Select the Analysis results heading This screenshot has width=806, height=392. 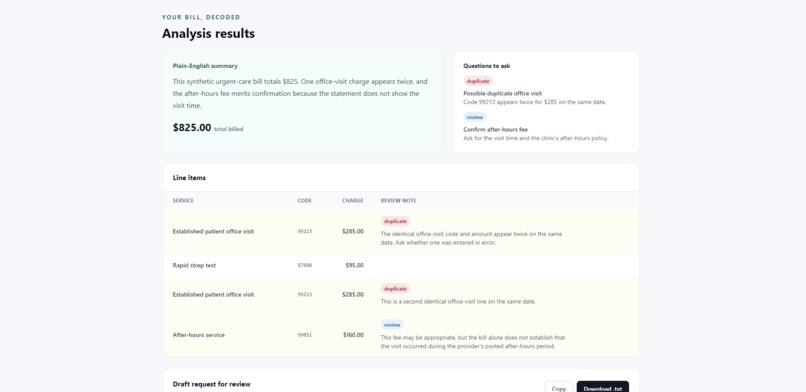(x=208, y=33)
